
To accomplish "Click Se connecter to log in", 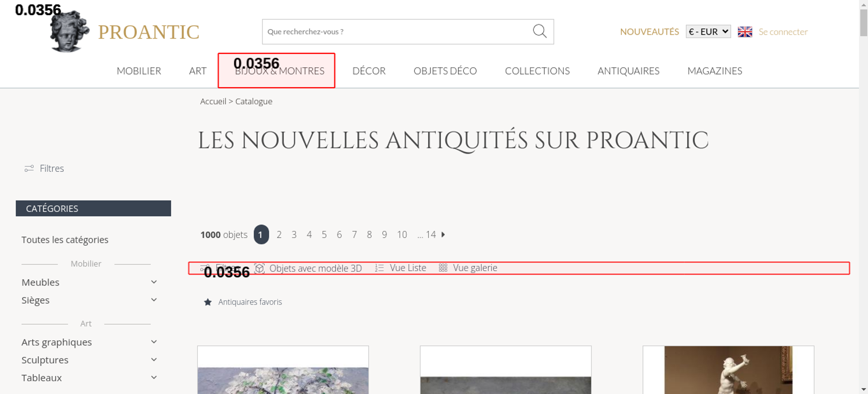I will 783,32.
